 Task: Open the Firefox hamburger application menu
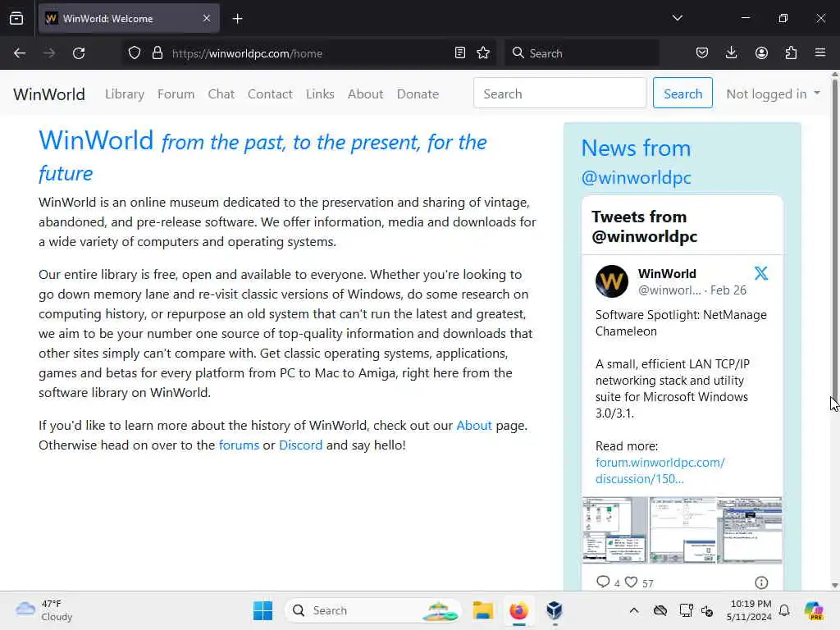(820, 53)
